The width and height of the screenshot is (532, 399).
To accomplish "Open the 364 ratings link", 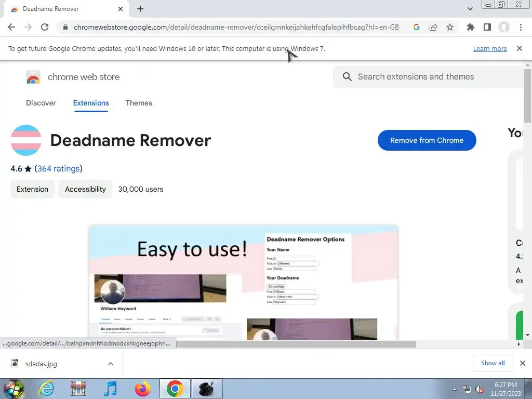I will click(58, 169).
